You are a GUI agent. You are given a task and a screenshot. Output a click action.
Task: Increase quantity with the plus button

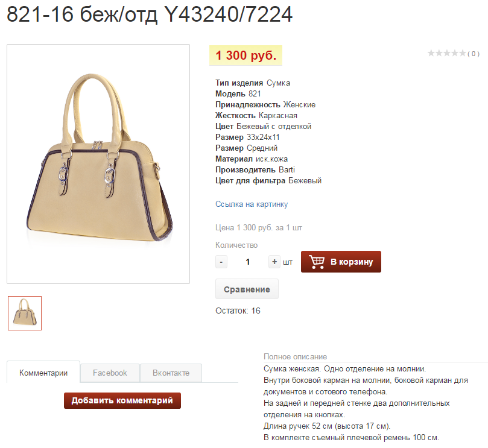point(274,262)
